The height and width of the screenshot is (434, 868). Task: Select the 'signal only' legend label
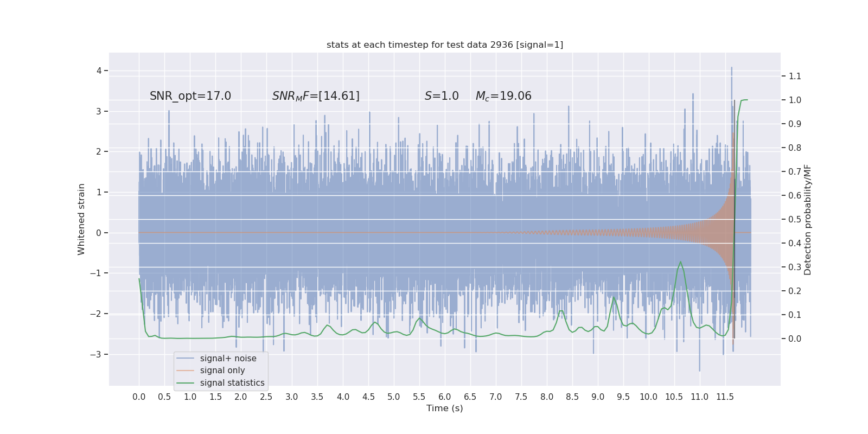click(222, 371)
